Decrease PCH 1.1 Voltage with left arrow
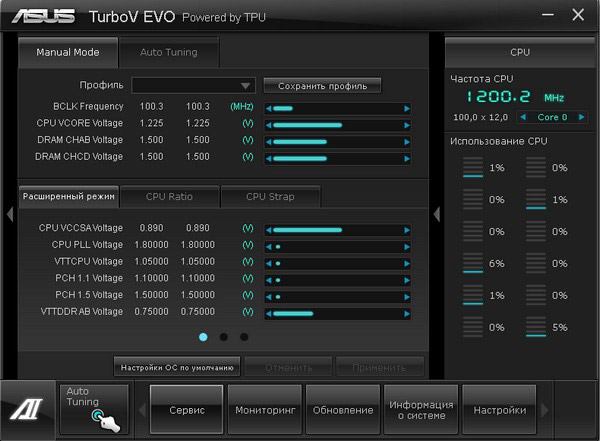Viewport: 600px width, 441px height. click(269, 280)
